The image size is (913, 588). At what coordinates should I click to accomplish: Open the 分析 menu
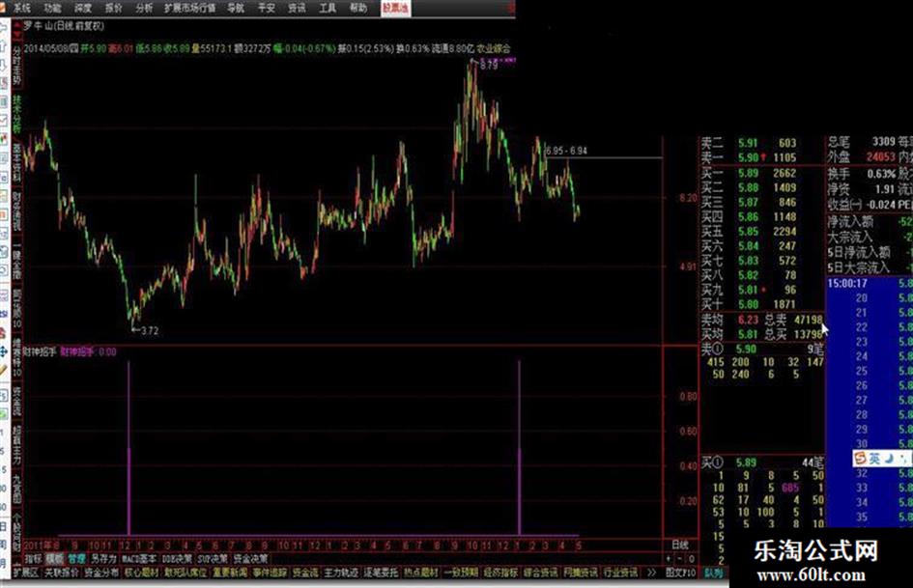143,7
